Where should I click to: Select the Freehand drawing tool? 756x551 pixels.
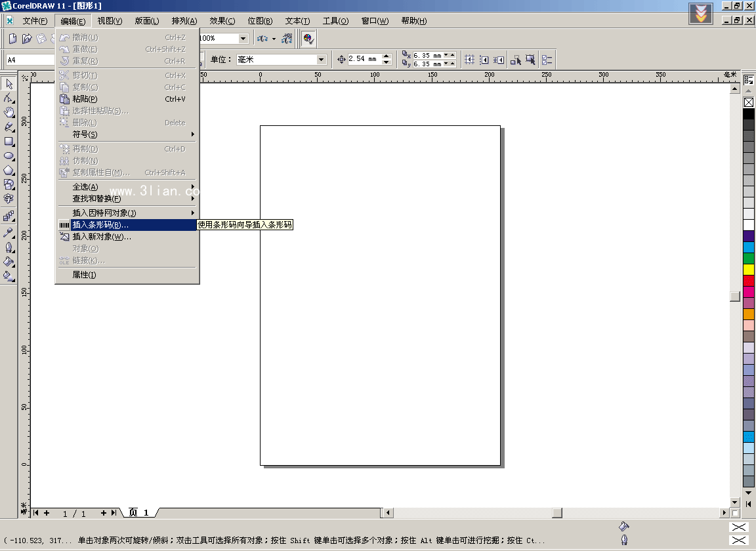point(9,127)
